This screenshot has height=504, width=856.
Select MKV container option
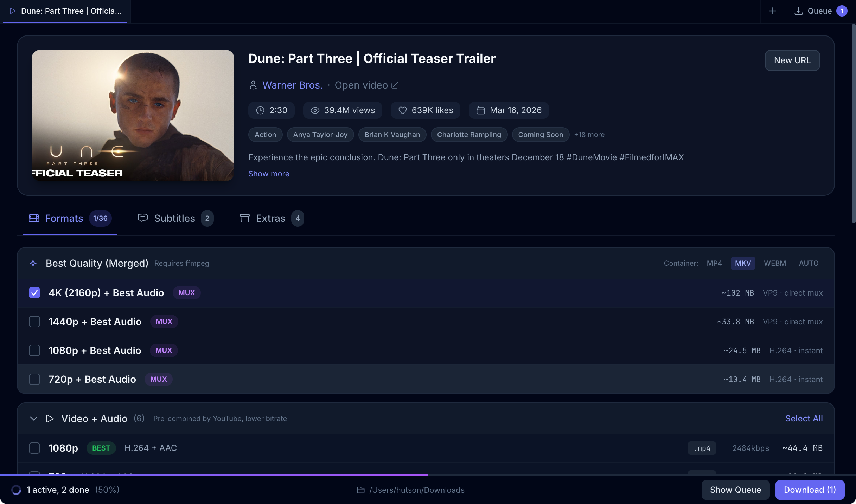click(743, 263)
